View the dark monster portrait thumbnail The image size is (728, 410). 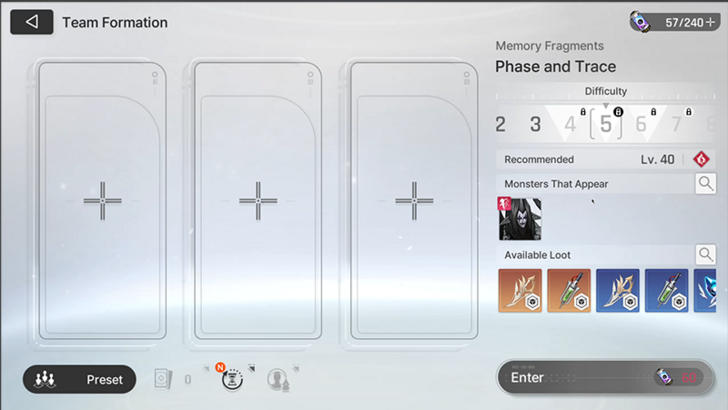(520, 219)
